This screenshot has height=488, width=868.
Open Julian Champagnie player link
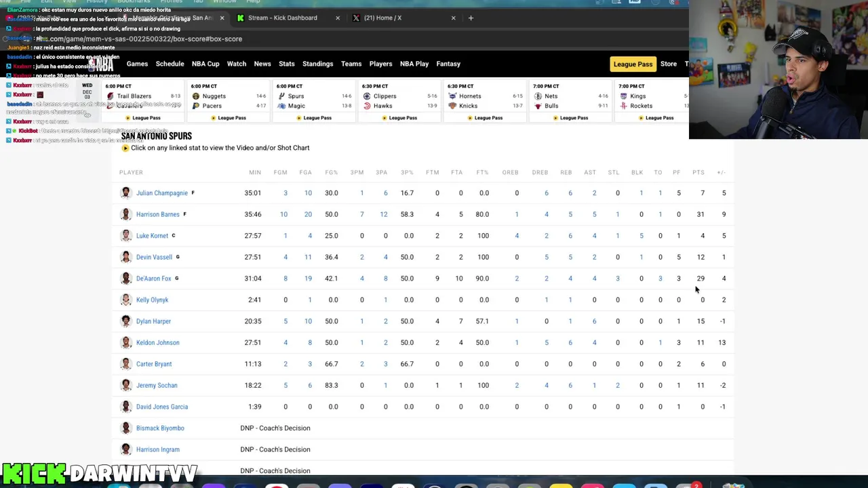coord(161,193)
